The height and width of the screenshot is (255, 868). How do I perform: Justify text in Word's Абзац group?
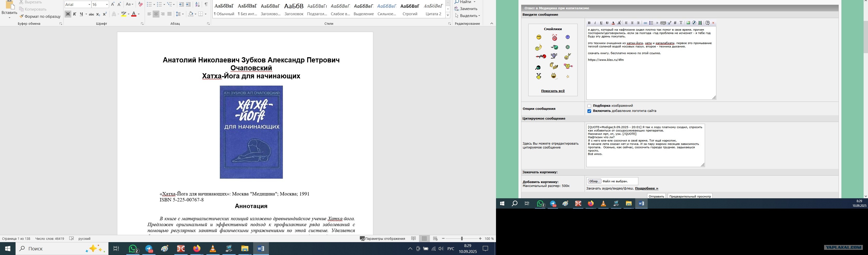pos(169,14)
